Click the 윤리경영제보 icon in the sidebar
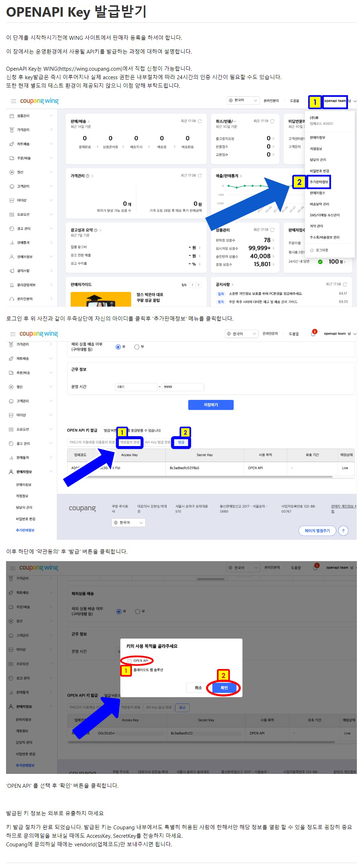Viewport: 364px width, 868px height. pos(12,285)
